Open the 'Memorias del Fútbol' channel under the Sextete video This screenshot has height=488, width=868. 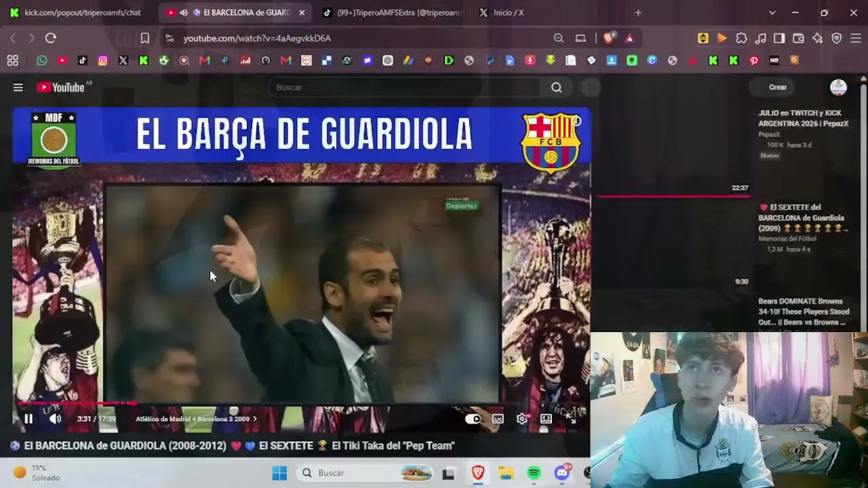(787, 239)
